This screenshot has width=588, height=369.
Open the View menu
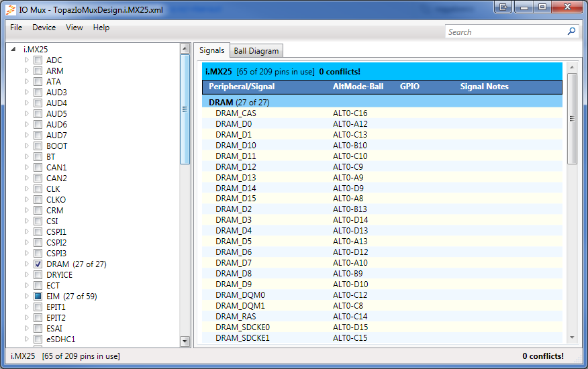75,28
